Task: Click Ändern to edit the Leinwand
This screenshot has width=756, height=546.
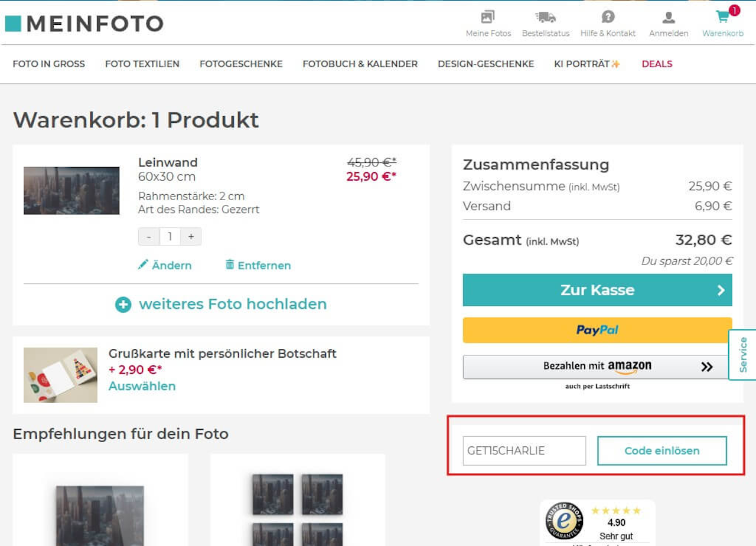Action: [165, 265]
